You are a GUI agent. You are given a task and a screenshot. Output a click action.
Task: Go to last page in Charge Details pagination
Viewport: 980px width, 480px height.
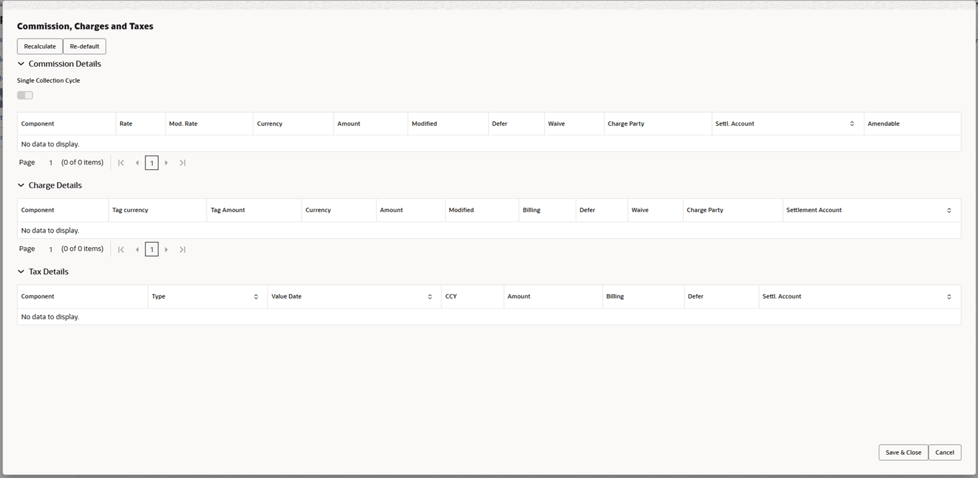pyautogui.click(x=182, y=249)
